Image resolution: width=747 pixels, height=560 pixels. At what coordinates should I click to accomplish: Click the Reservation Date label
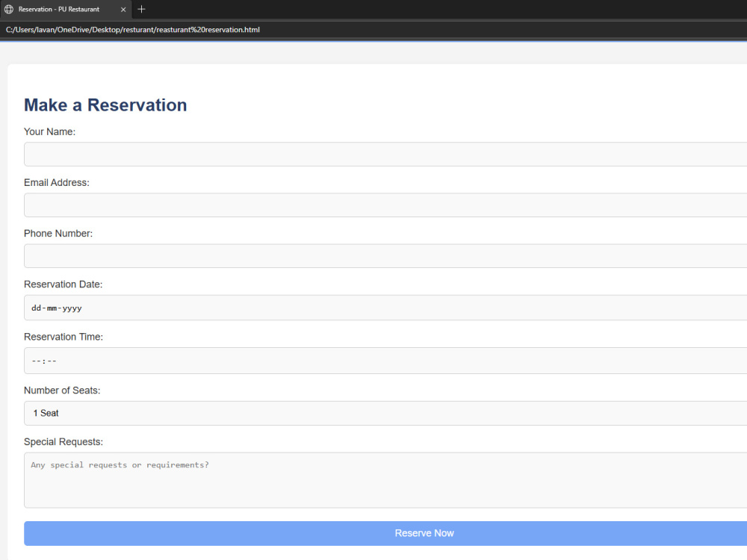(63, 284)
